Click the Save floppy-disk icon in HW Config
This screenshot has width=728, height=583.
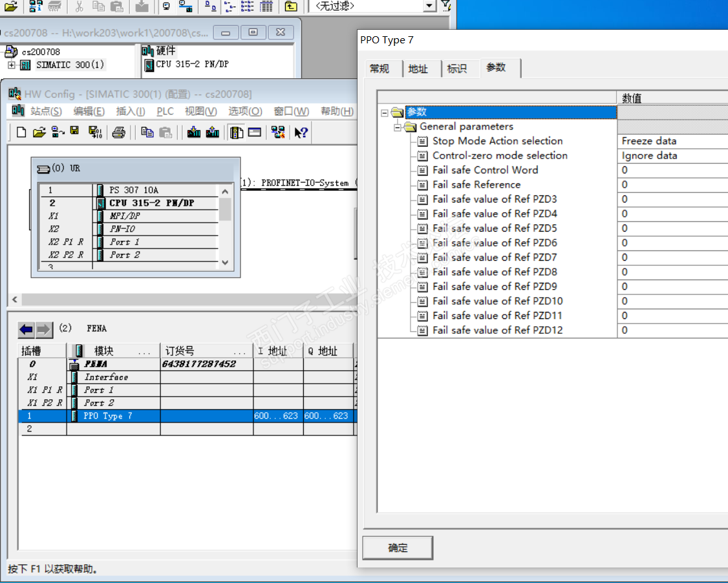coord(74,131)
